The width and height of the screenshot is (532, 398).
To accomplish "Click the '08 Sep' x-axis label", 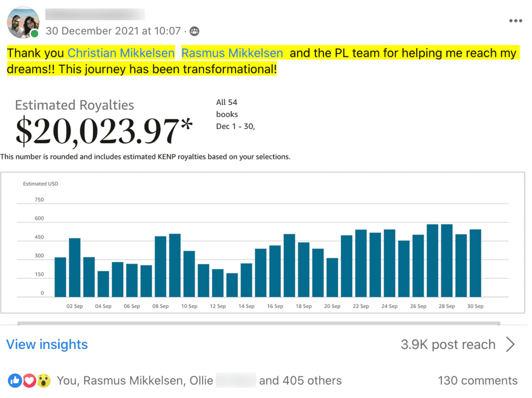I will (x=160, y=306).
